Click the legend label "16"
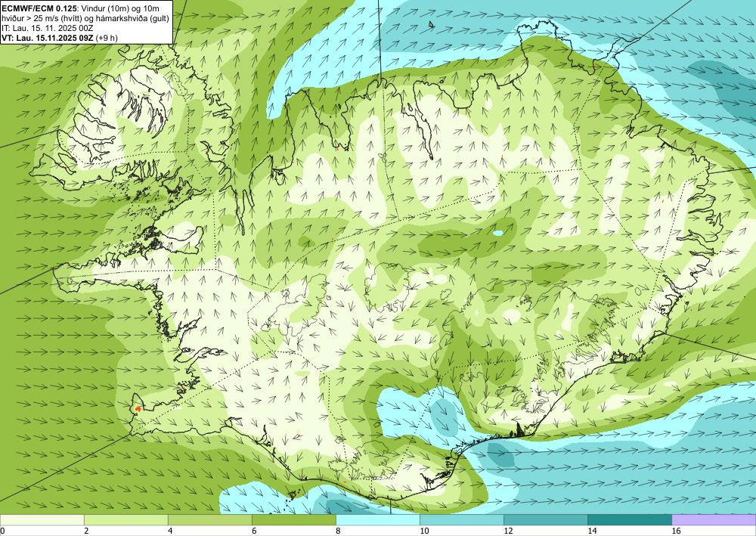 click(x=676, y=531)
